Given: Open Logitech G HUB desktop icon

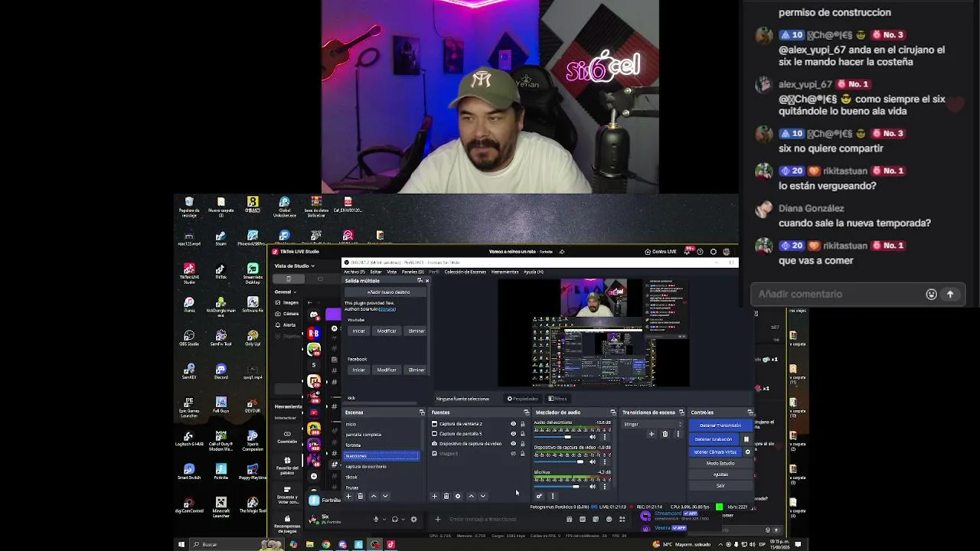Looking at the screenshot, I should pyautogui.click(x=189, y=439).
